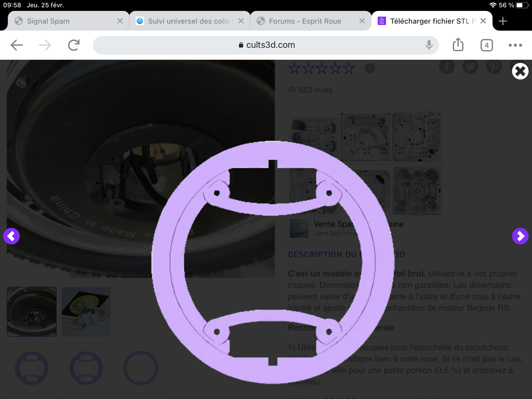Click the 09:58 clock in status bar
Screen dimensions: 532x399
(12, 5)
